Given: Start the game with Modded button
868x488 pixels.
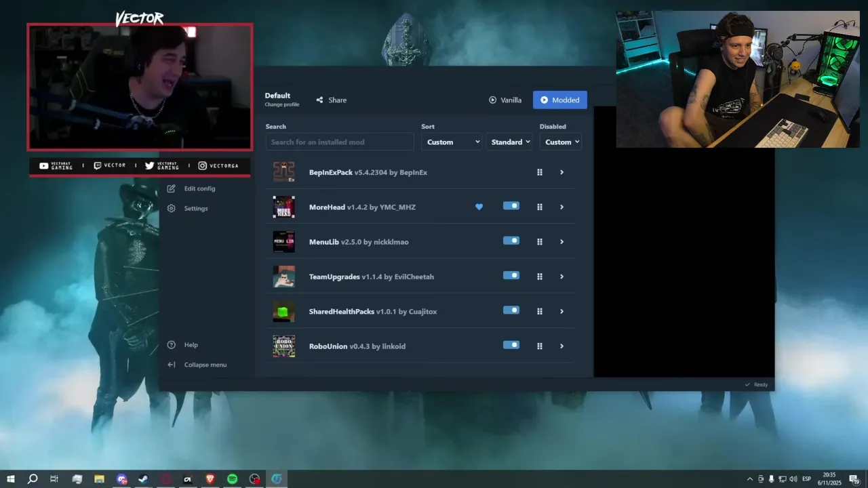Looking at the screenshot, I should 560,100.
